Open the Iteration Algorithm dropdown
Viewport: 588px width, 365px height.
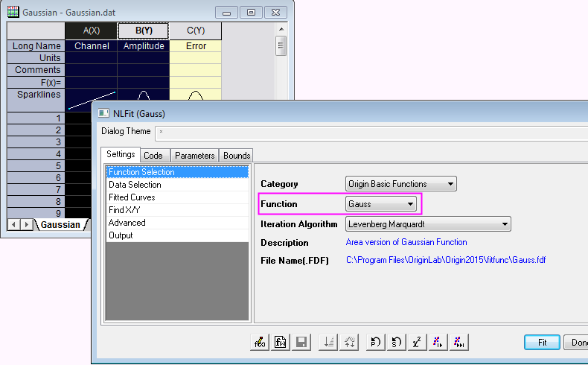(x=428, y=224)
